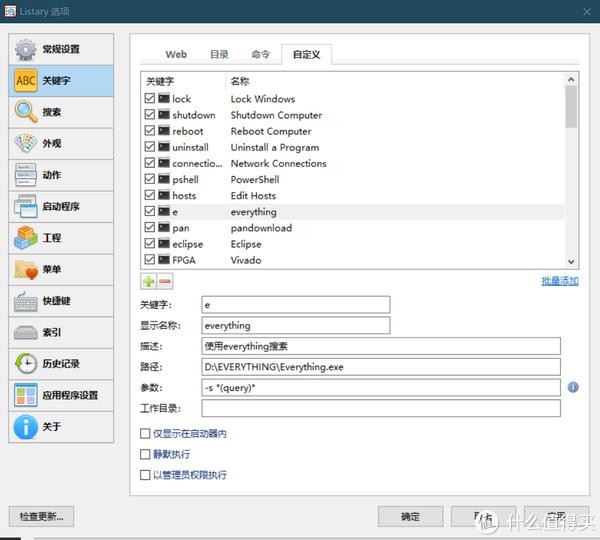Click the Listary app icon in title bar
Viewport: 600px width, 540px height.
pyautogui.click(x=10, y=11)
